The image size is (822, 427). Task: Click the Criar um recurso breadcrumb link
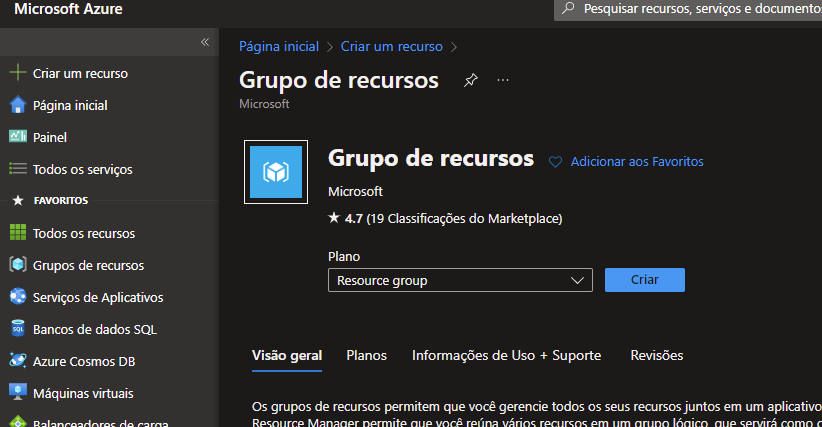[392, 46]
